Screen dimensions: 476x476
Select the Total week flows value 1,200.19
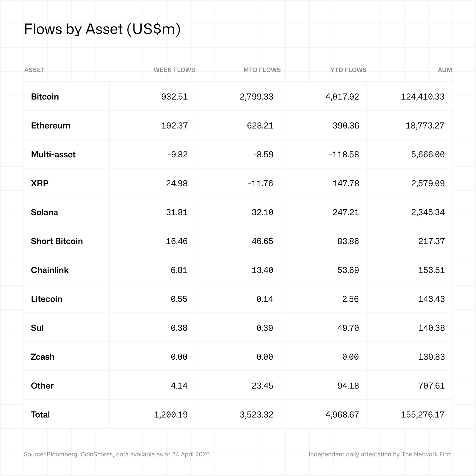(171, 414)
